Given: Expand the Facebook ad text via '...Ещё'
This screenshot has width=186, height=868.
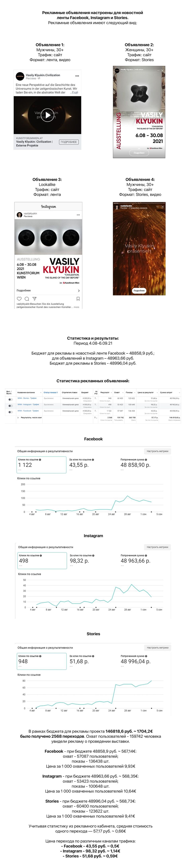Looking at the screenshot, I should point(74,92).
